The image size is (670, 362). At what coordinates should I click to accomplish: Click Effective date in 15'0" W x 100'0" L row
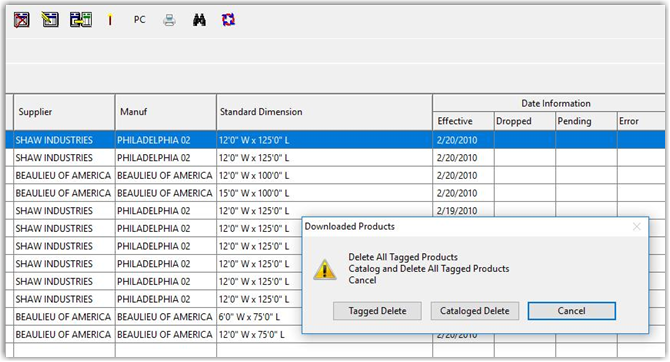(x=463, y=193)
